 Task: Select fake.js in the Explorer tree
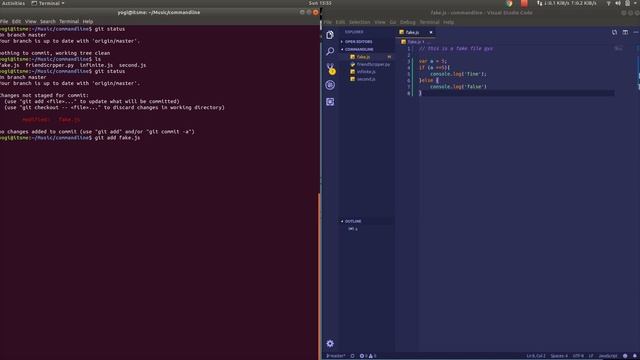[367, 57]
